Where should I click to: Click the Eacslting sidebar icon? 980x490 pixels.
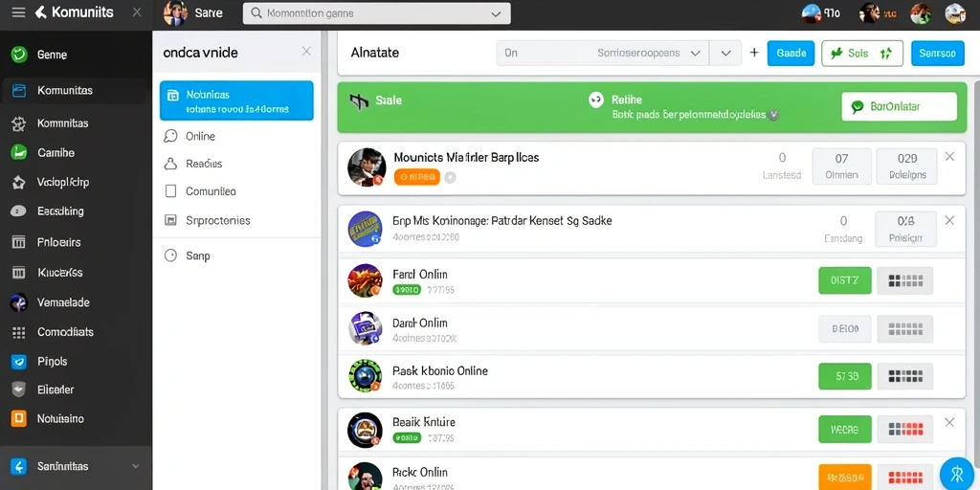point(19,212)
